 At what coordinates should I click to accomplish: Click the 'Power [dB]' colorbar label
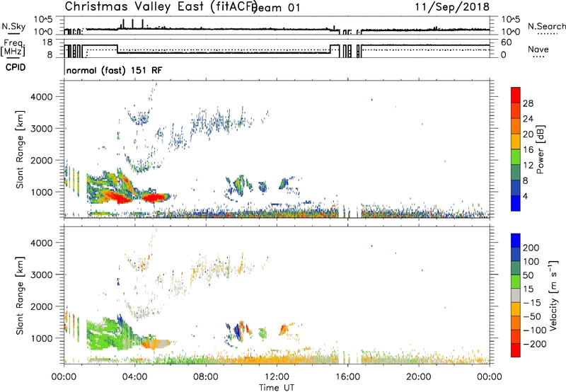click(540, 149)
